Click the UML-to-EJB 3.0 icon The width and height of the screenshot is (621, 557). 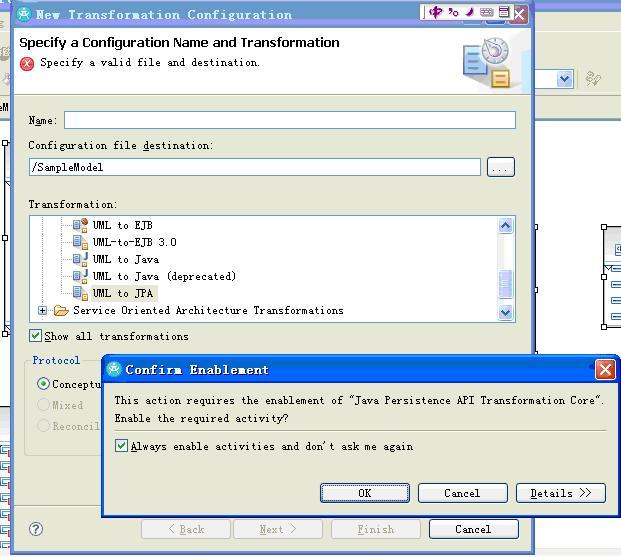80,242
